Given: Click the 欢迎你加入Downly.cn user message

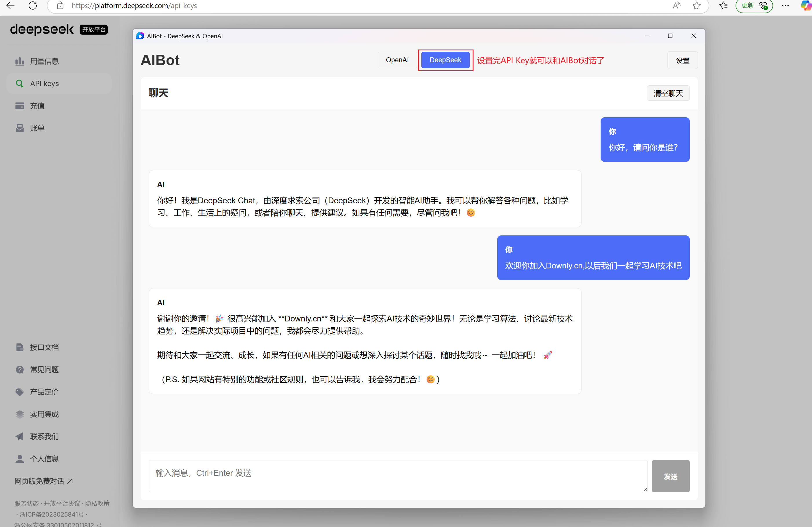Looking at the screenshot, I should tap(593, 257).
